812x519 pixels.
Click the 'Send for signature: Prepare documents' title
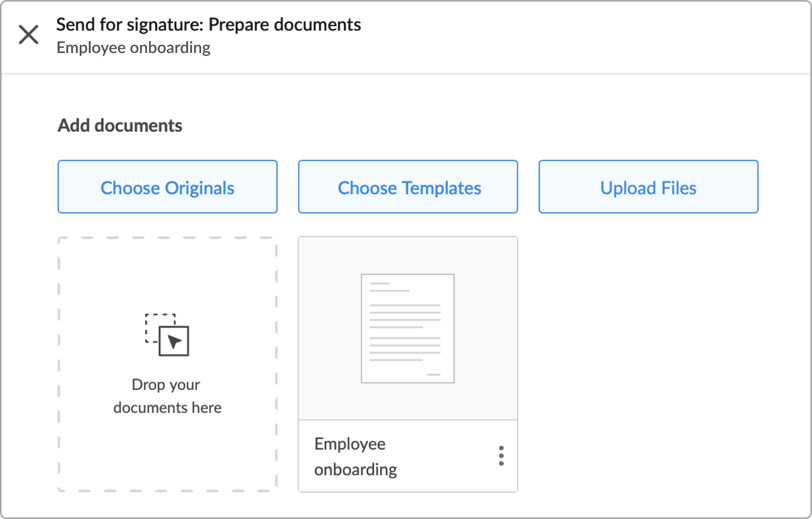point(208,25)
